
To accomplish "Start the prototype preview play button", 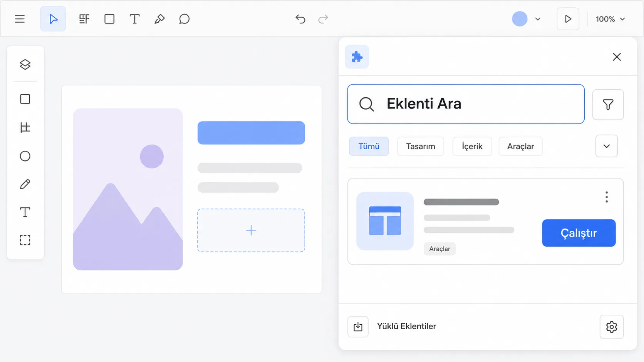I will (568, 19).
